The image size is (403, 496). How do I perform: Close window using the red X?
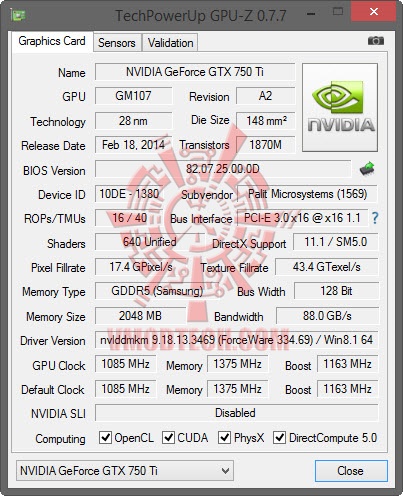(374, 12)
